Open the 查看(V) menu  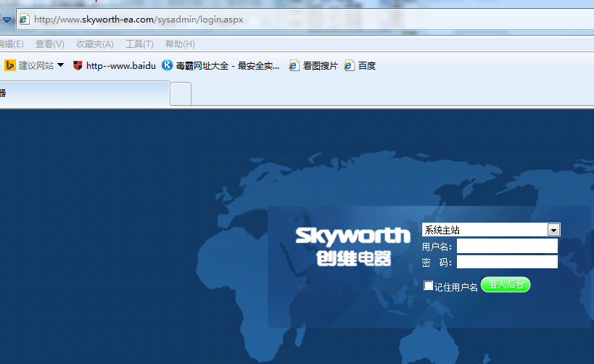49,44
